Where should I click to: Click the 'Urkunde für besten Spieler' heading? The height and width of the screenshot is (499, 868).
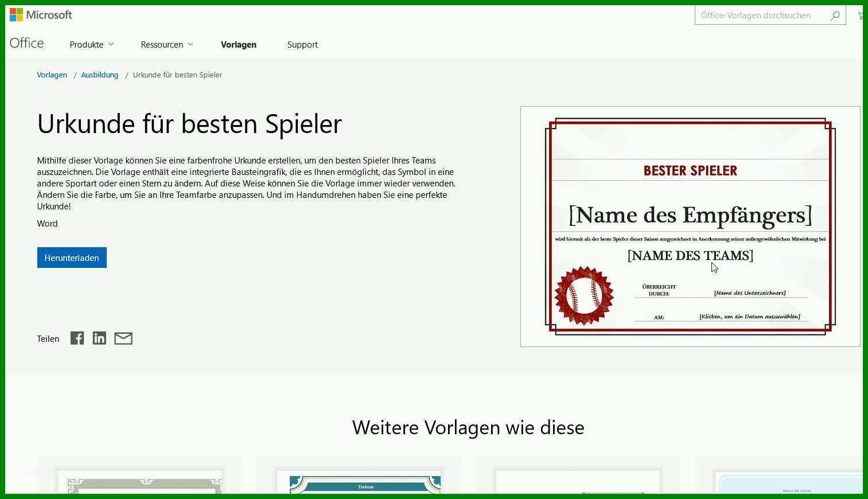click(189, 124)
